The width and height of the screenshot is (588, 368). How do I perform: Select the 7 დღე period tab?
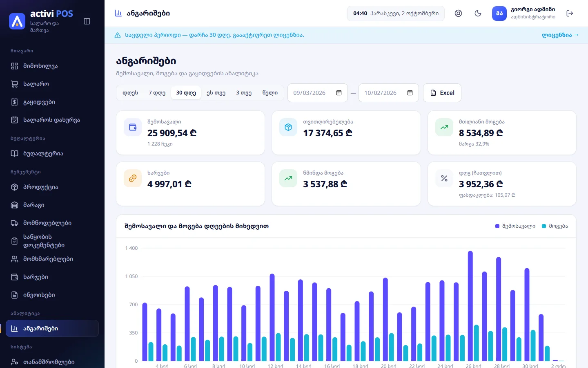point(157,93)
